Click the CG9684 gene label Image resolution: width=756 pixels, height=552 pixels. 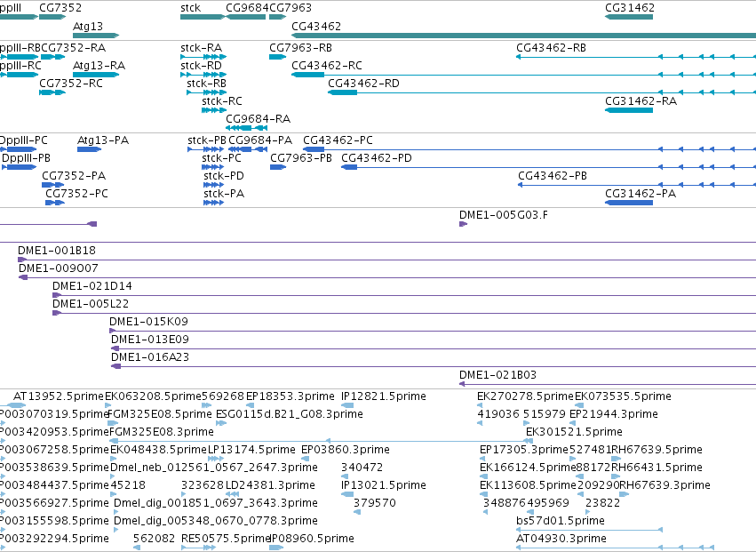click(x=247, y=8)
